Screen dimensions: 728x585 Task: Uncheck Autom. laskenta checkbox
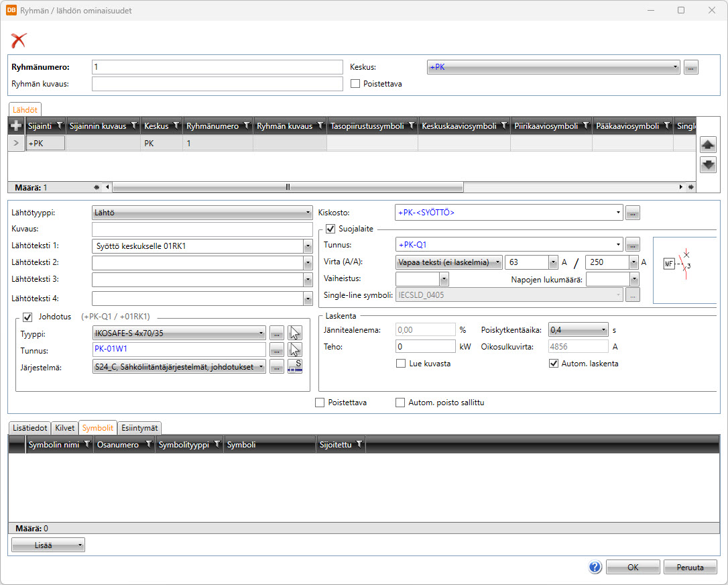(x=554, y=364)
